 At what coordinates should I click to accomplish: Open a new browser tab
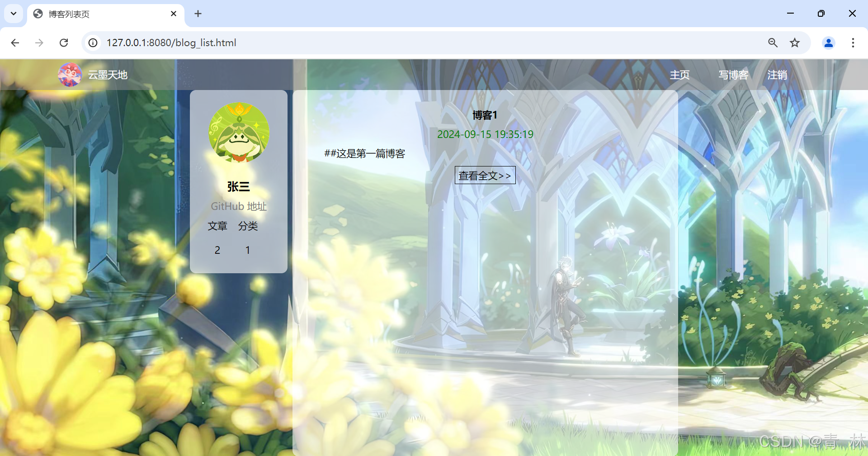click(198, 14)
